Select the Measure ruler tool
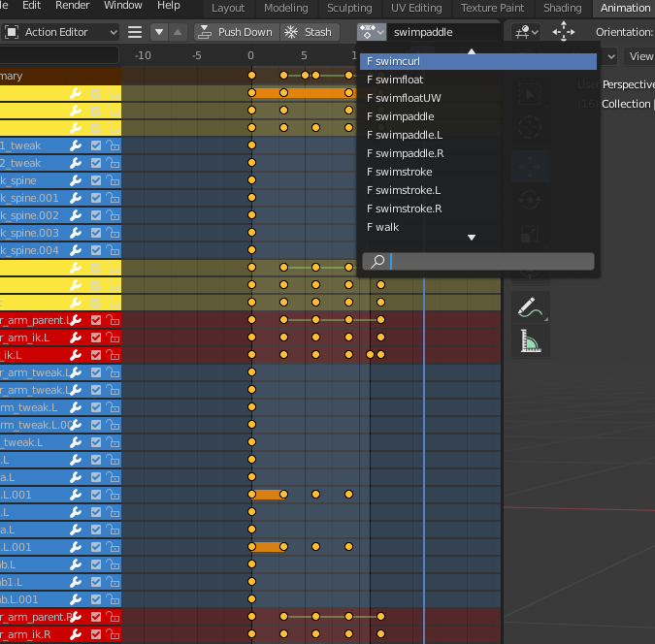This screenshot has height=644, width=655. 531,341
